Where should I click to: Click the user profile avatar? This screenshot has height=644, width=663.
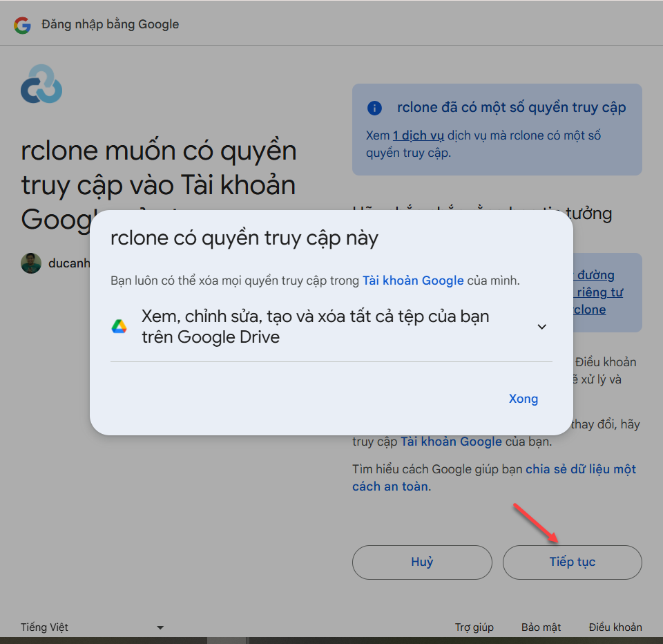[31, 263]
